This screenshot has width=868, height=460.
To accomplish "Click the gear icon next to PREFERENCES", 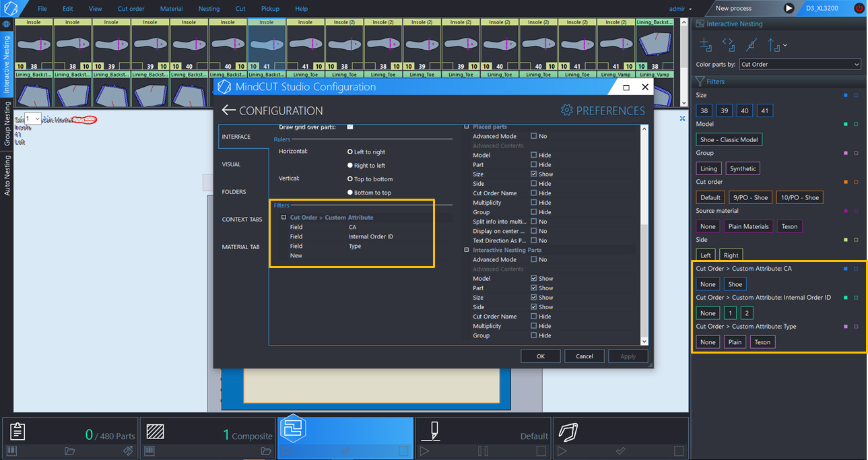I will click(x=566, y=110).
